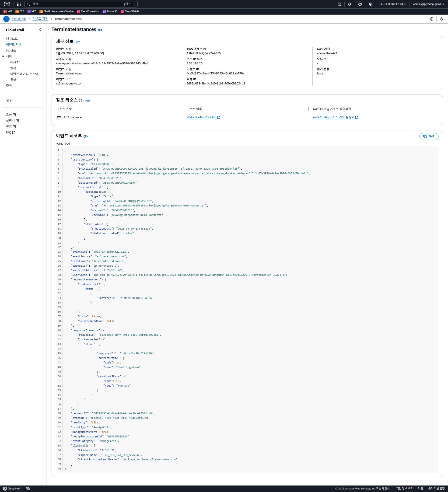This screenshot has height=492, width=448.
Task: Open CloudShell icon in top bar
Action: click(x=339, y=4)
